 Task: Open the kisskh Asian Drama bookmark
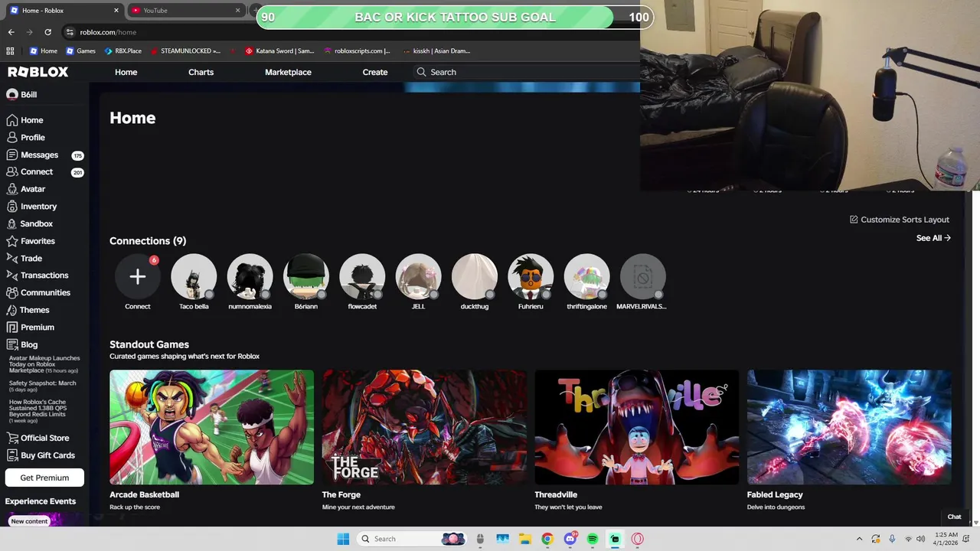436,51
